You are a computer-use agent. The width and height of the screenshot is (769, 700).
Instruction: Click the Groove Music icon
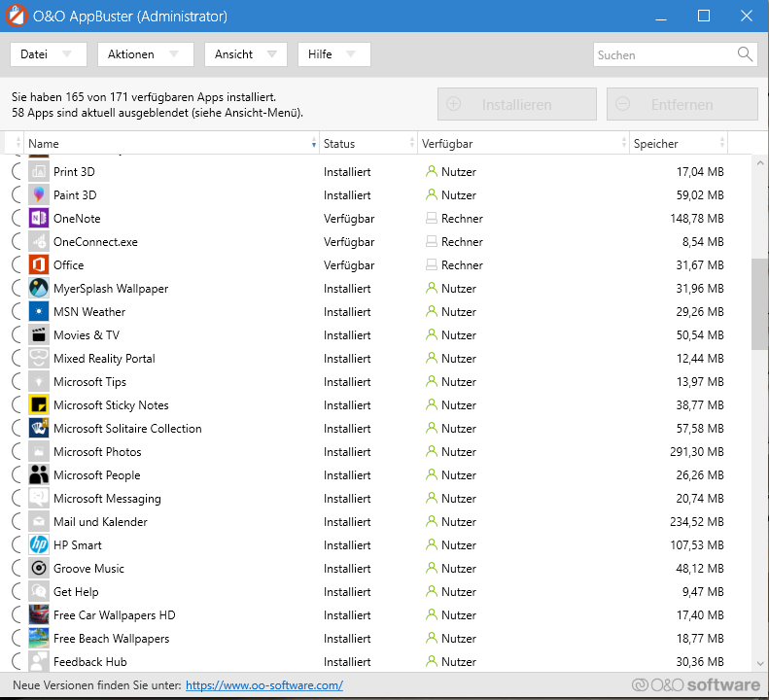pyautogui.click(x=39, y=568)
